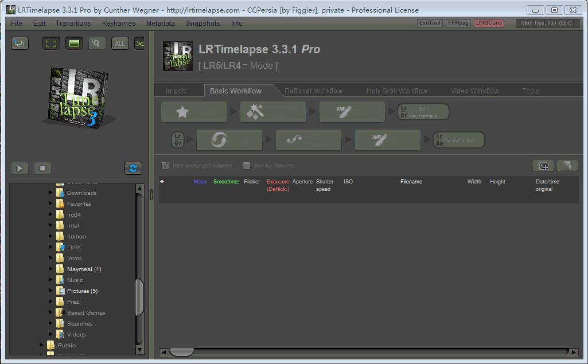Expand the Saved Games folder
The image size is (588, 364).
pyautogui.click(x=50, y=312)
